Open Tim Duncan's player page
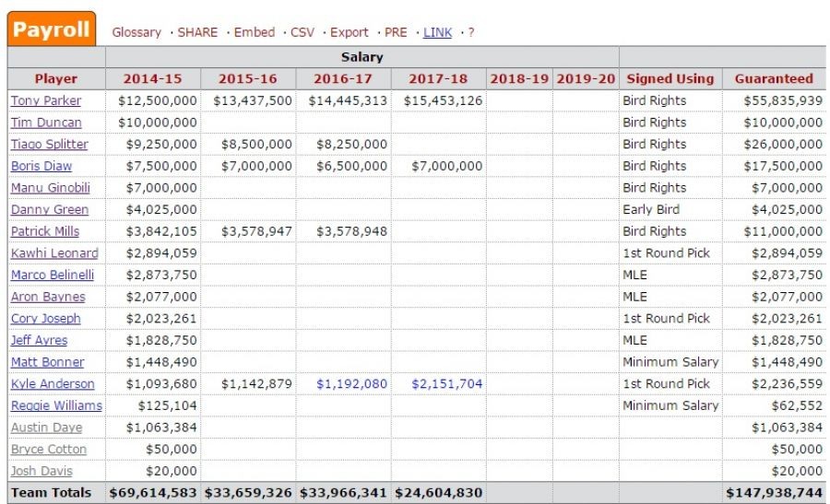Screen dimensions: 830x504 tap(46, 123)
